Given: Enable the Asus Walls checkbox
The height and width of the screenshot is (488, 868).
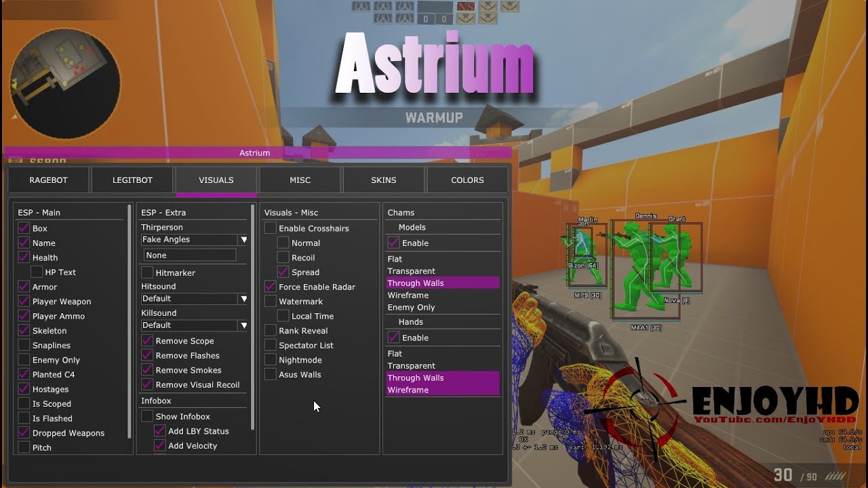Looking at the screenshot, I should point(271,374).
